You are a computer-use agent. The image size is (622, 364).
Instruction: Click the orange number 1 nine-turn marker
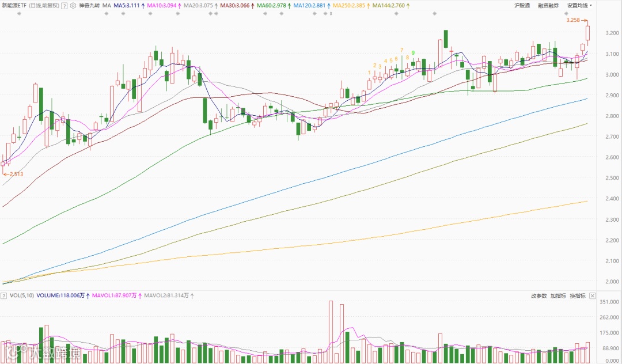369,73
